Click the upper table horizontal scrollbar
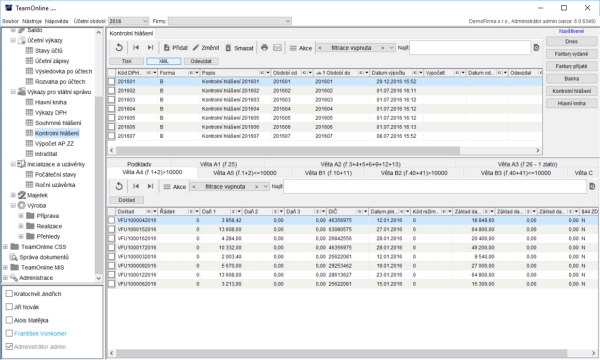This screenshot has height=360, width=600. click(287, 150)
